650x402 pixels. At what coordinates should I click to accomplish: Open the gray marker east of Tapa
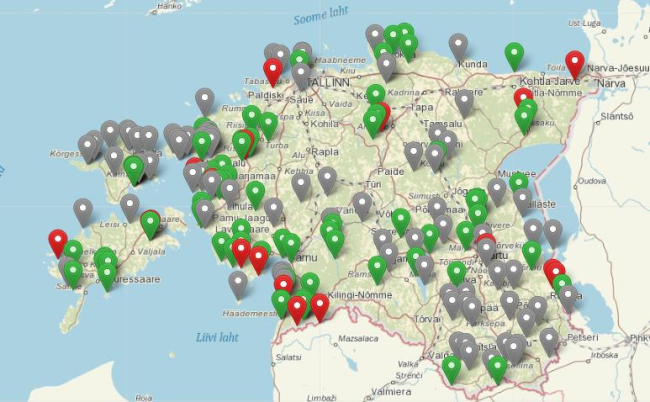click(x=464, y=101)
